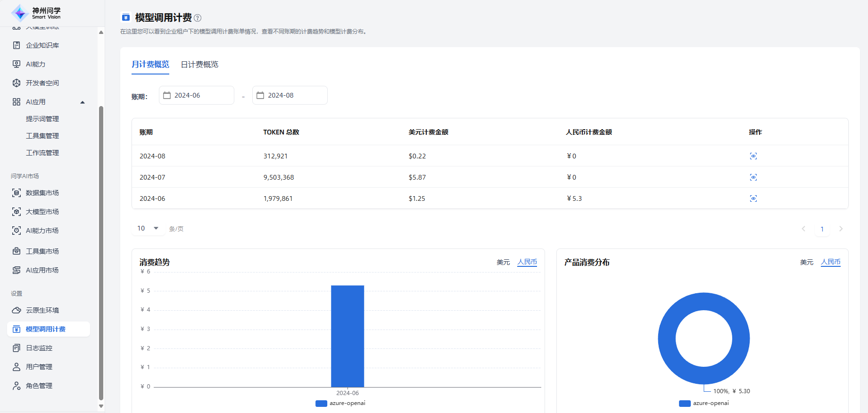868x413 pixels.
Task: Toggle azure-openai legend in 消费趋势 chart
Action: click(x=340, y=403)
